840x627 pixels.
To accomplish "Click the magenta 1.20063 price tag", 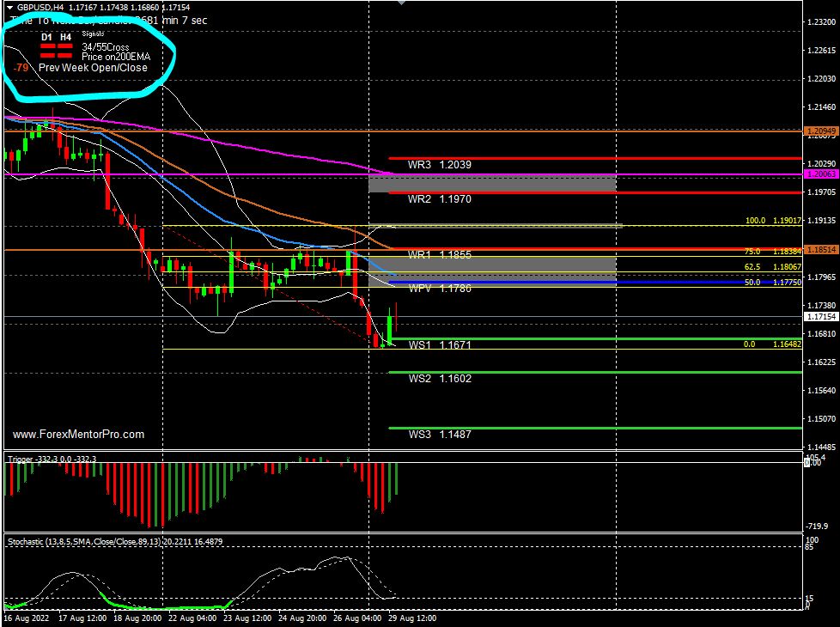I will pos(820,174).
